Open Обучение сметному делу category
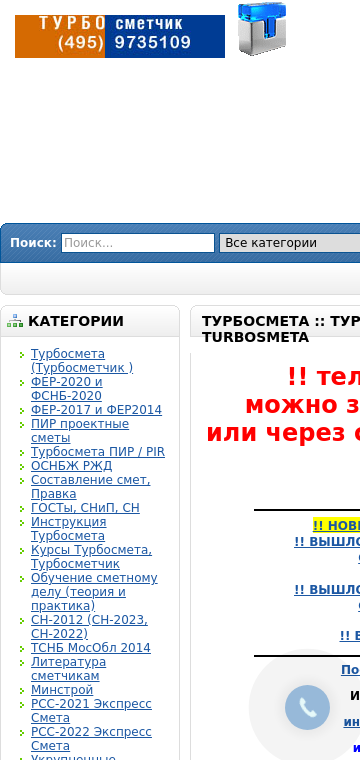This screenshot has width=360, height=760. [94, 592]
